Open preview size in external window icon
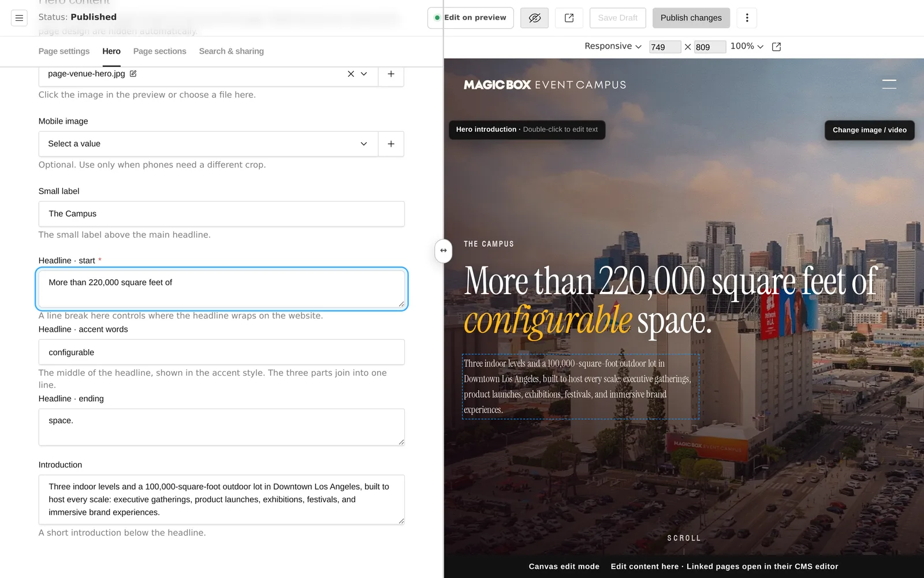The width and height of the screenshot is (924, 578). (x=776, y=47)
